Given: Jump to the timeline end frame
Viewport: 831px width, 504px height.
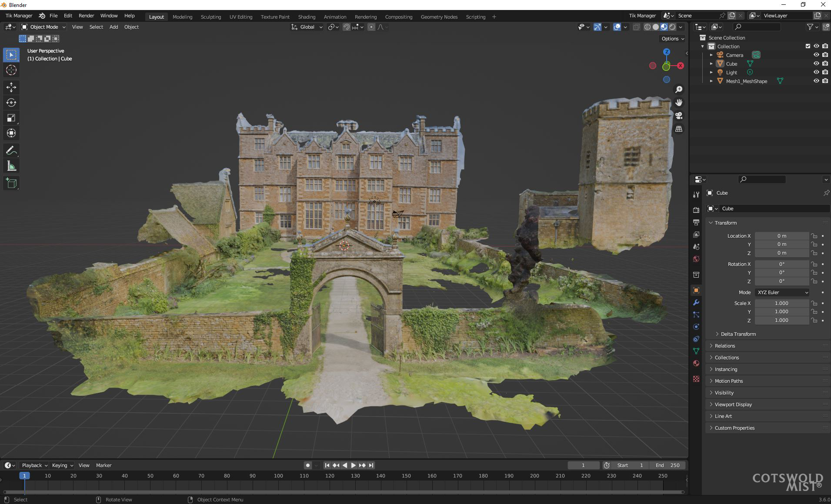Looking at the screenshot, I should click(371, 465).
